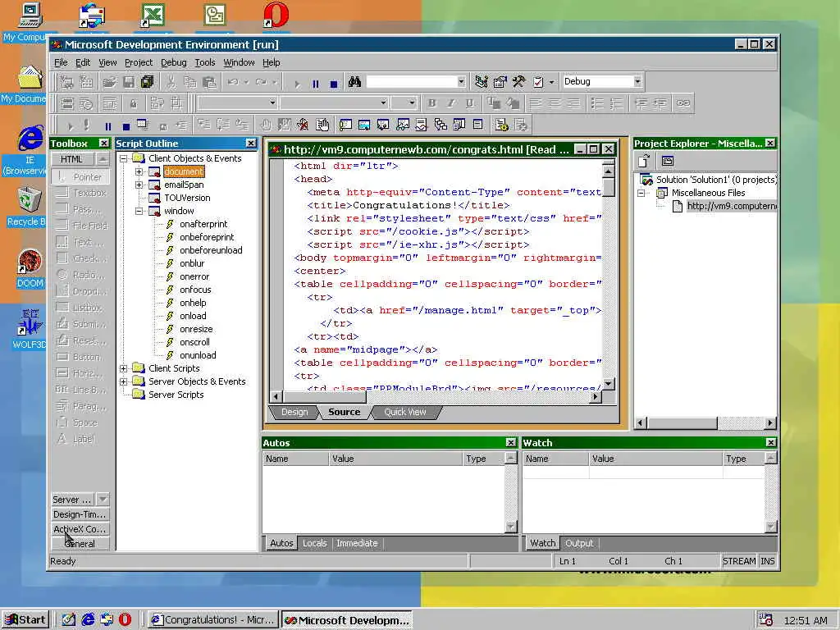Click the ActiveX Controls toolbox section button
Image resolution: width=840 pixels, height=630 pixels.
80,529
